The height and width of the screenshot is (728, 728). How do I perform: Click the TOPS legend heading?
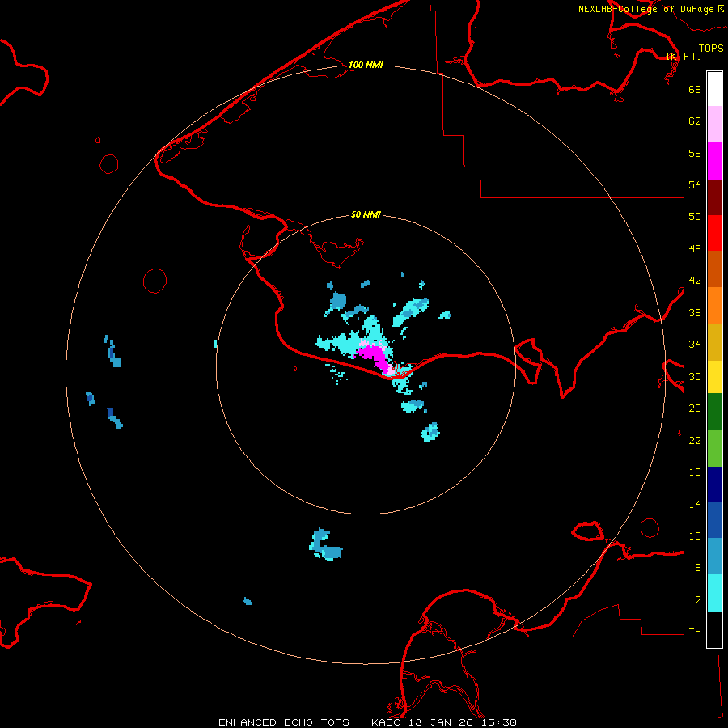[x=711, y=49]
